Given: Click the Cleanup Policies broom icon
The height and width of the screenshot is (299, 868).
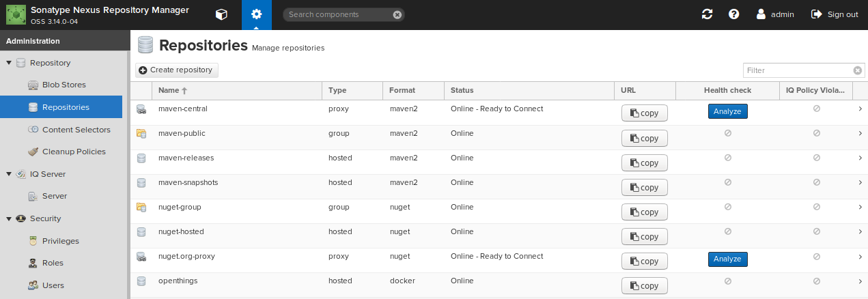Looking at the screenshot, I should 33,152.
